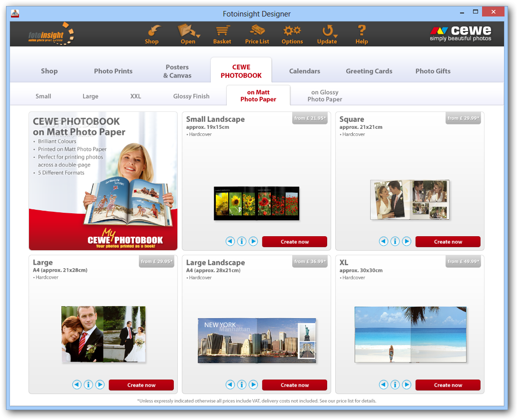Image resolution: width=518 pixels, height=420 pixels.
Task: Click the Update arrow icon
Action: [x=327, y=34]
